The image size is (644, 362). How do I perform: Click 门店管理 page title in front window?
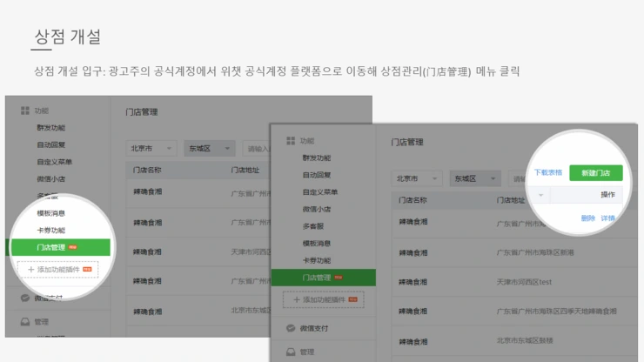tap(407, 142)
